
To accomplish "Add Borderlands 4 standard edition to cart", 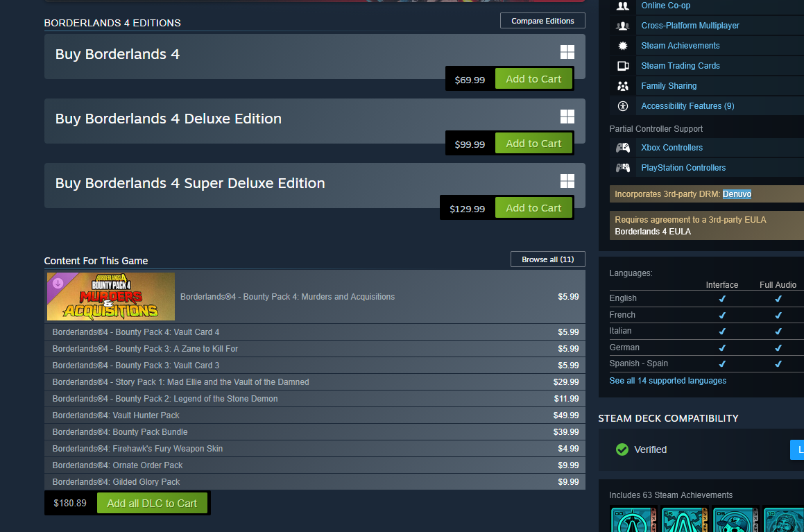I will (533, 79).
